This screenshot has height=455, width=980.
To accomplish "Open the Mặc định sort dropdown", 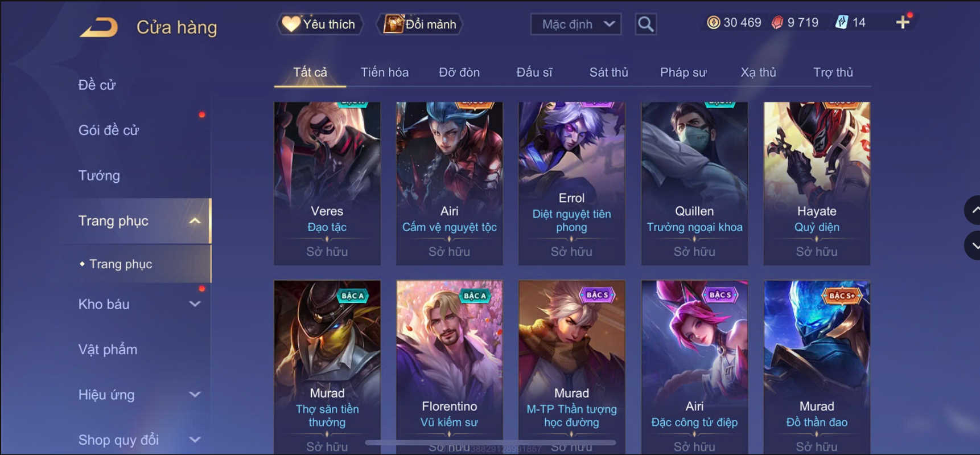I will (575, 24).
